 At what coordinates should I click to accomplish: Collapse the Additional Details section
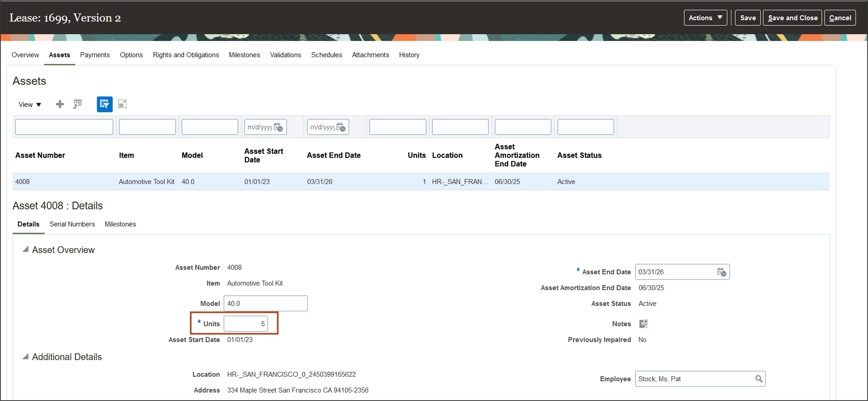[x=25, y=357]
